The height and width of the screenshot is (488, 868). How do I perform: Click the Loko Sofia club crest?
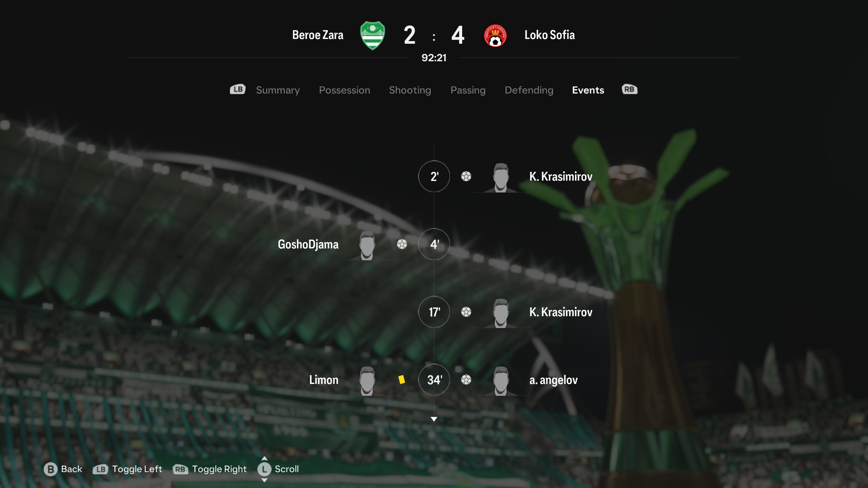[495, 36]
